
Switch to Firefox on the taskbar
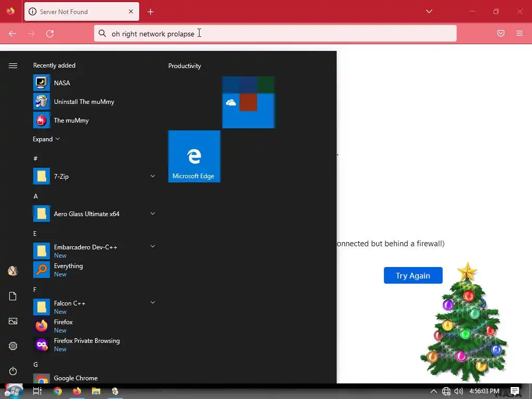[x=77, y=391]
